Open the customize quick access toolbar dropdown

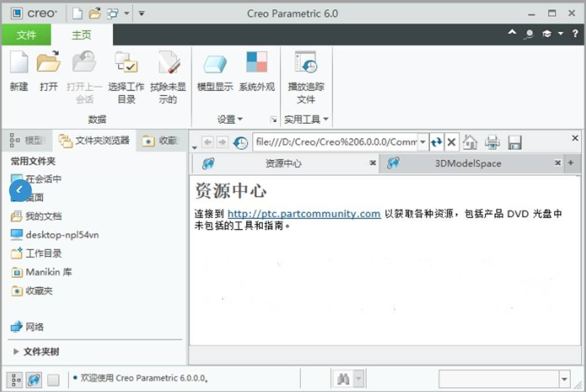point(142,13)
